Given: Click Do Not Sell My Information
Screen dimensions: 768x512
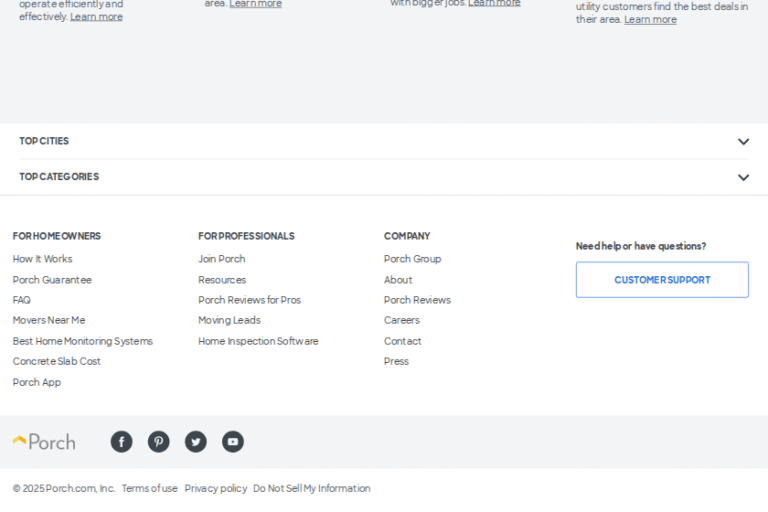Looking at the screenshot, I should coord(311,489).
